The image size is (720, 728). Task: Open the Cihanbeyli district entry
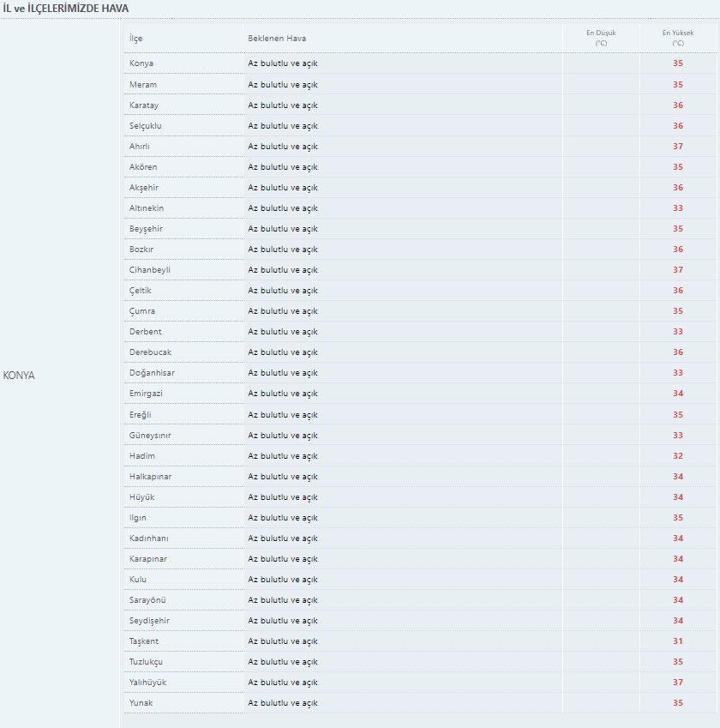(x=150, y=269)
